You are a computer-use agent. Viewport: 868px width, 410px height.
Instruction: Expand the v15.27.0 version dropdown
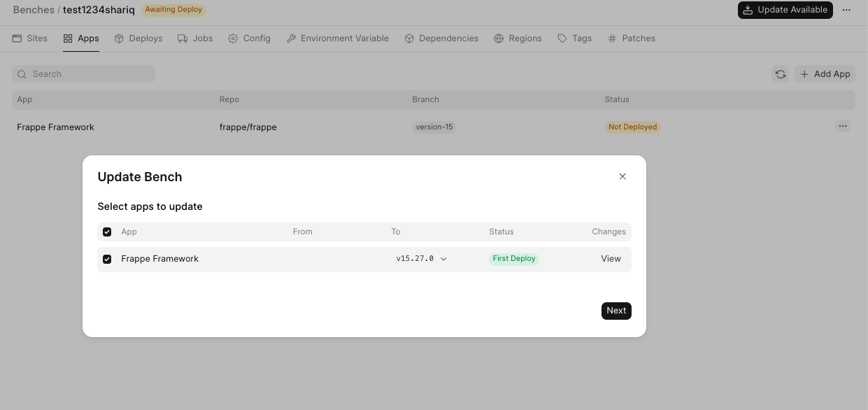coord(421,259)
